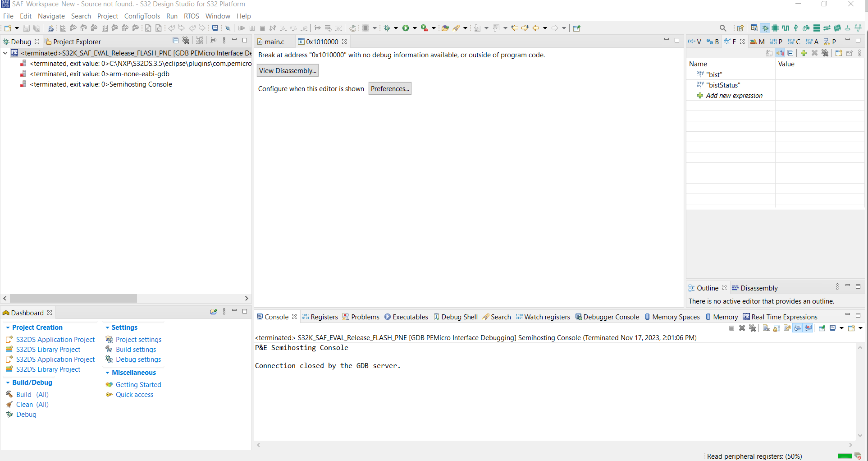This screenshot has height=461, width=868.
Task: Clear the Semihosting Console using clear icon
Action: [x=766, y=328]
